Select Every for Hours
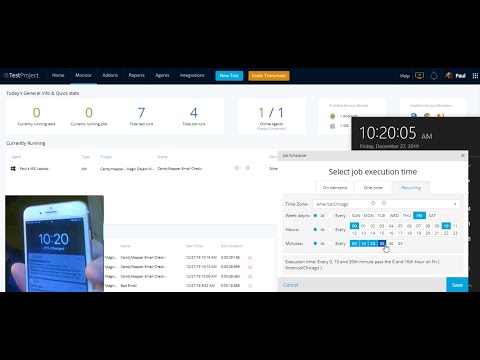This screenshot has height=360, width=480. [x=330, y=229]
